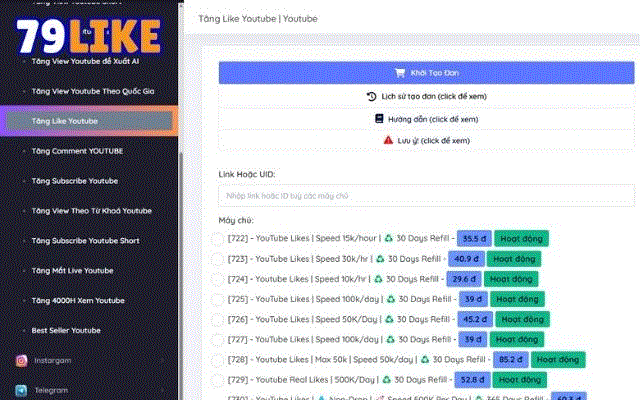Select server 722 YouTube Likes Speed 15k/hour
Image resolution: width=640 pixels, height=400 pixels.
pos(218,238)
